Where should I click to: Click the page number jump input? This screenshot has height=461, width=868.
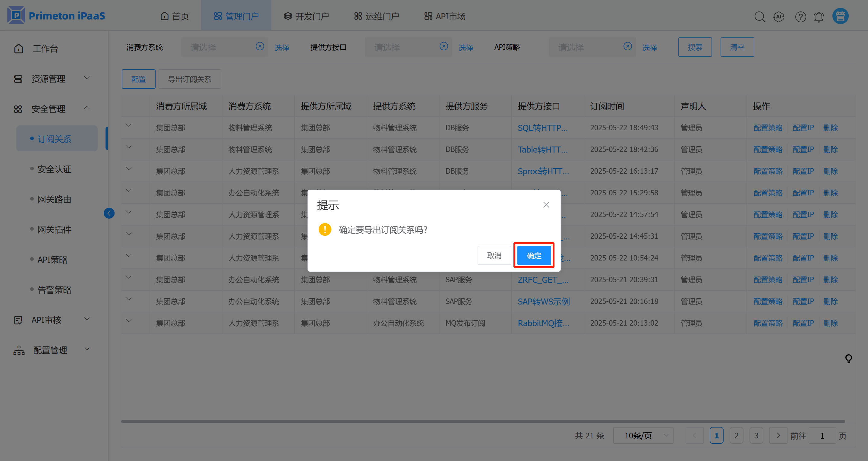822,435
